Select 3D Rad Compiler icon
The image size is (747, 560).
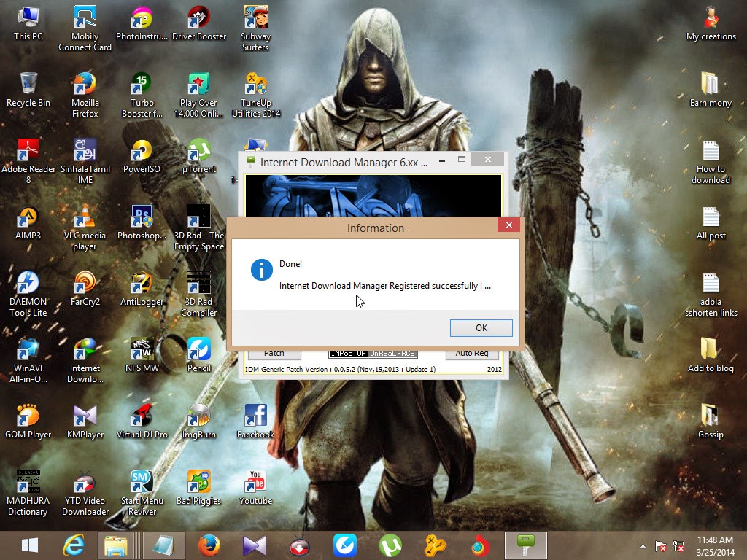point(198,293)
